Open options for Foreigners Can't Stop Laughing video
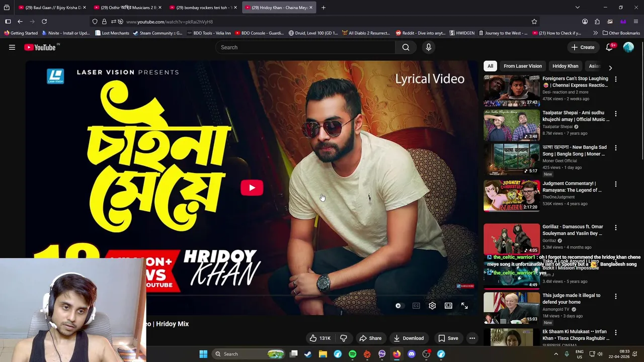This screenshot has height=362, width=644. pos(615,79)
